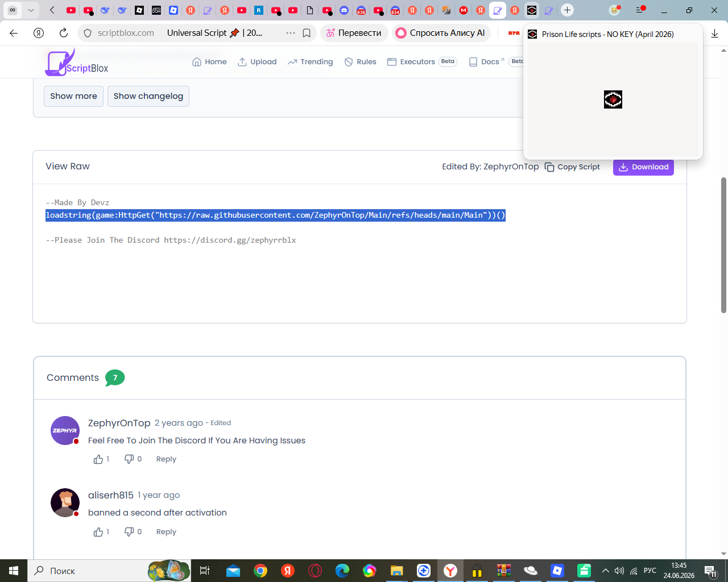Switch to the Discord tab
This screenshot has height=582, width=728.
click(344, 10)
